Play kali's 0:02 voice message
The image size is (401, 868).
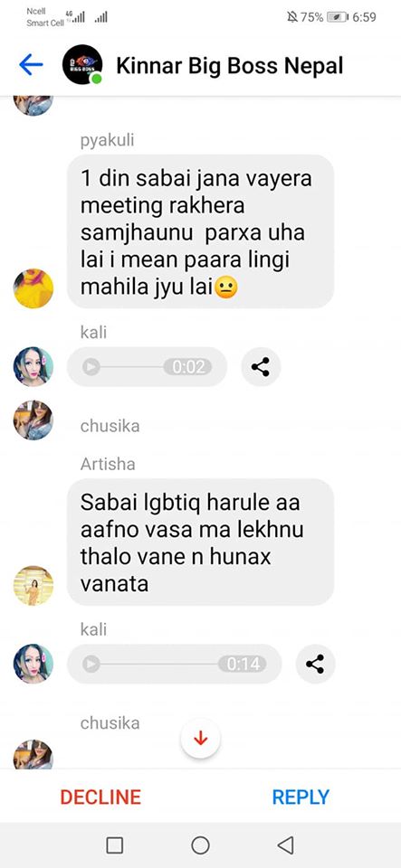(x=91, y=366)
